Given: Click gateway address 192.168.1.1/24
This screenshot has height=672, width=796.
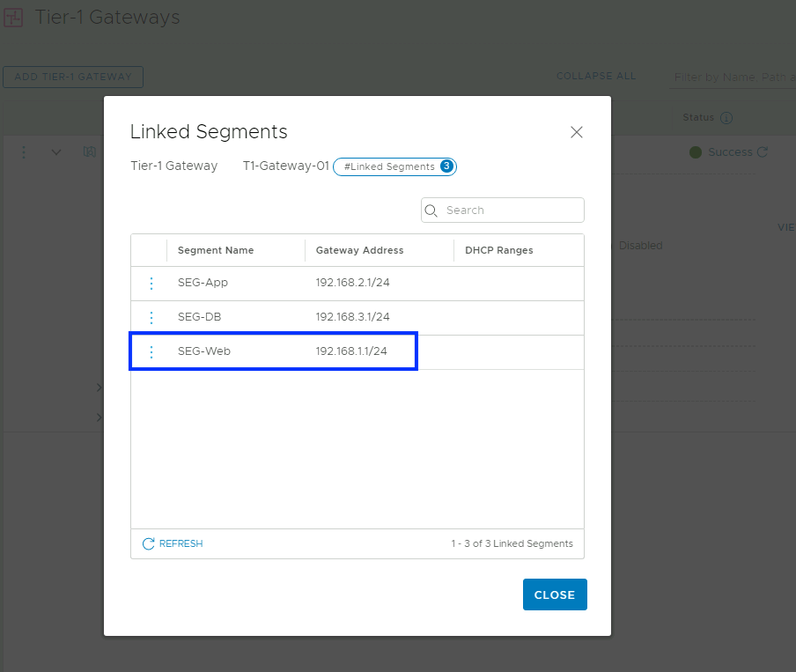Looking at the screenshot, I should (x=351, y=351).
